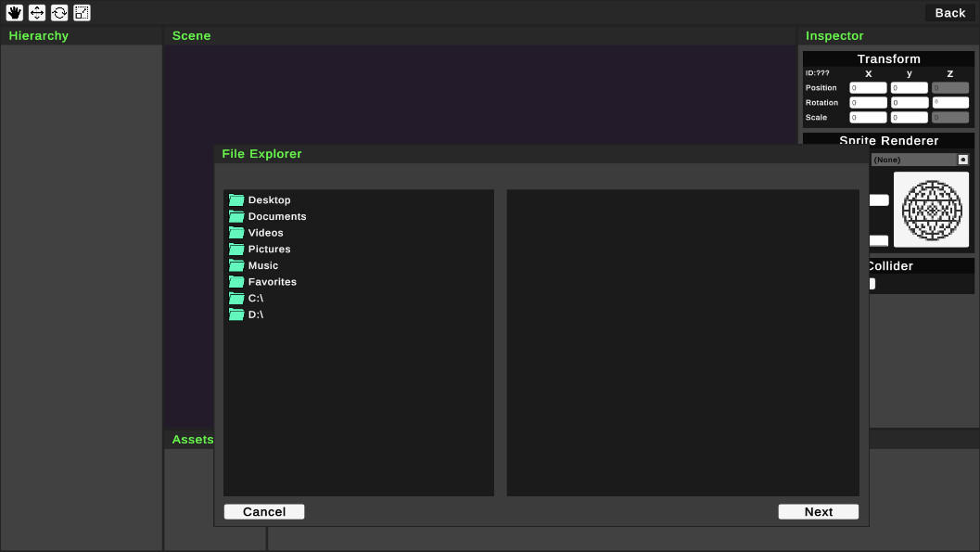Open the Music folder
The image size is (980, 552).
262,265
